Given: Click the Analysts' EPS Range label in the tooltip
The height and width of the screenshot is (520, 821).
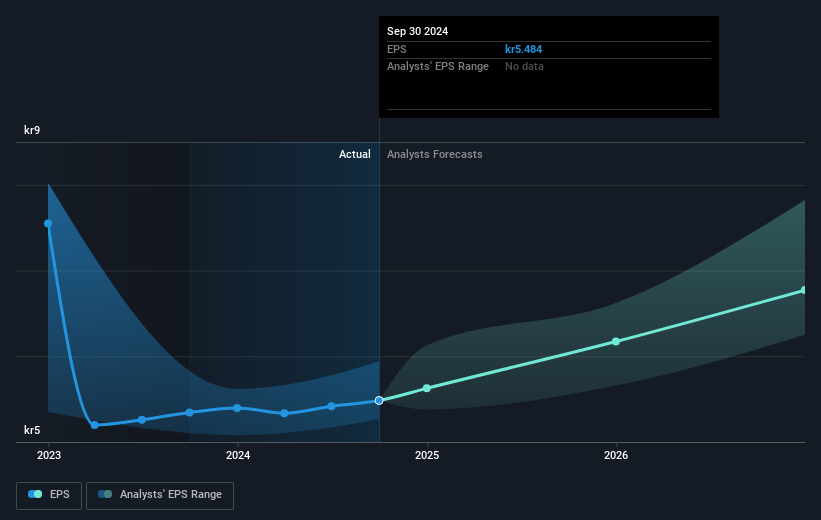Looking at the screenshot, I should [x=438, y=67].
